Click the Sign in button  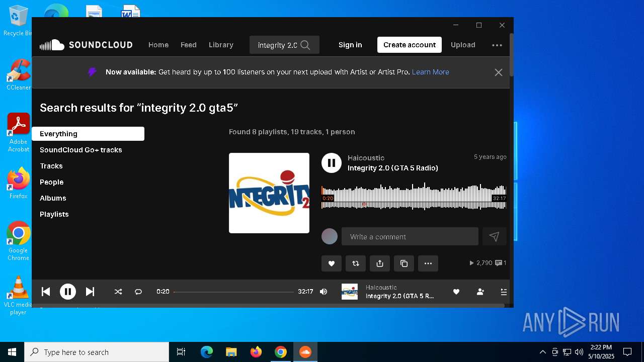pyautogui.click(x=350, y=45)
